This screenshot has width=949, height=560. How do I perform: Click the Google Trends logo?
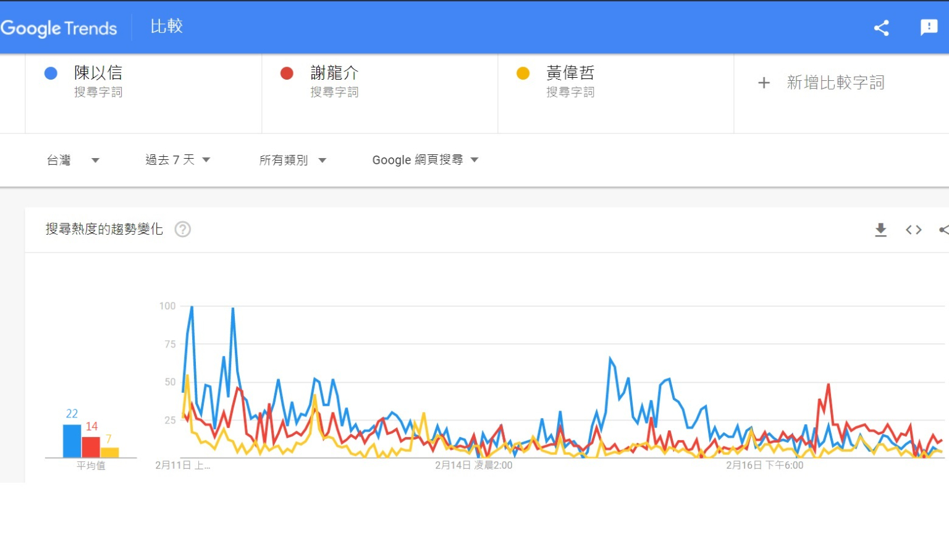coord(59,28)
